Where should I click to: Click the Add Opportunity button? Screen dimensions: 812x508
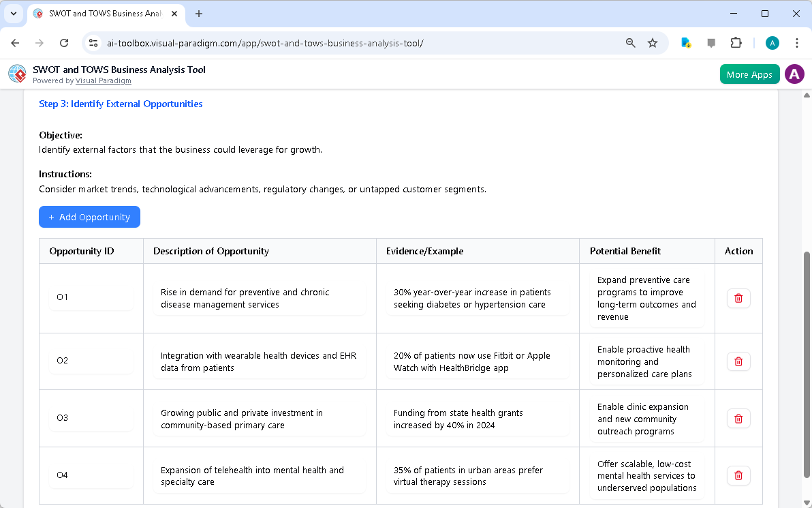(89, 217)
